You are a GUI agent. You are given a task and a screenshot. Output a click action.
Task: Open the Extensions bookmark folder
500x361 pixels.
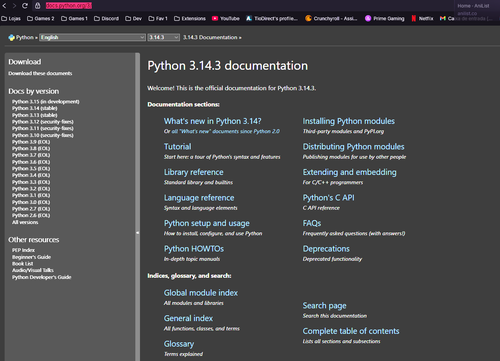[x=190, y=18]
